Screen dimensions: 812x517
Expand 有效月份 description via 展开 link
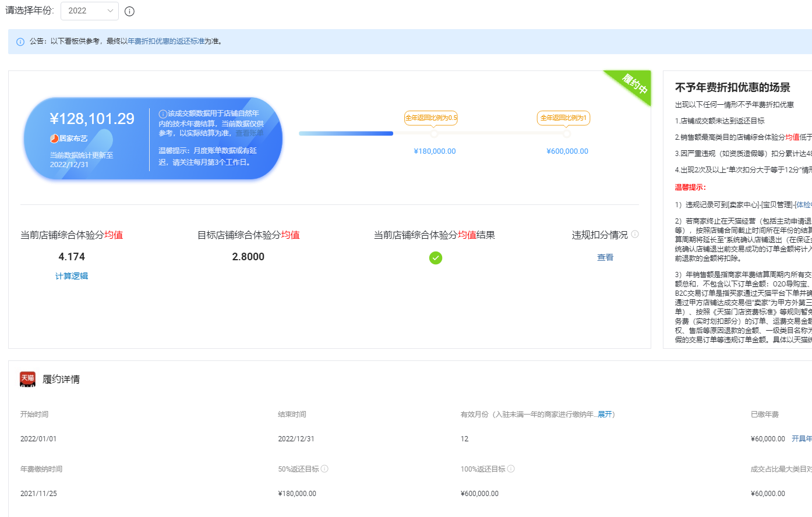click(605, 415)
